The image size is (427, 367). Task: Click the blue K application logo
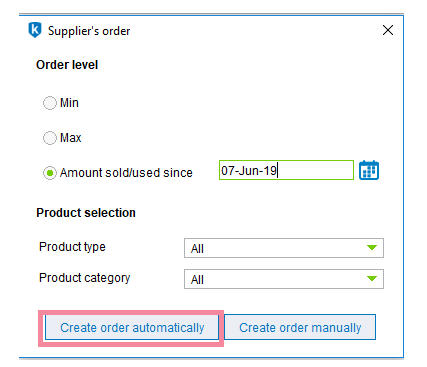(35, 30)
